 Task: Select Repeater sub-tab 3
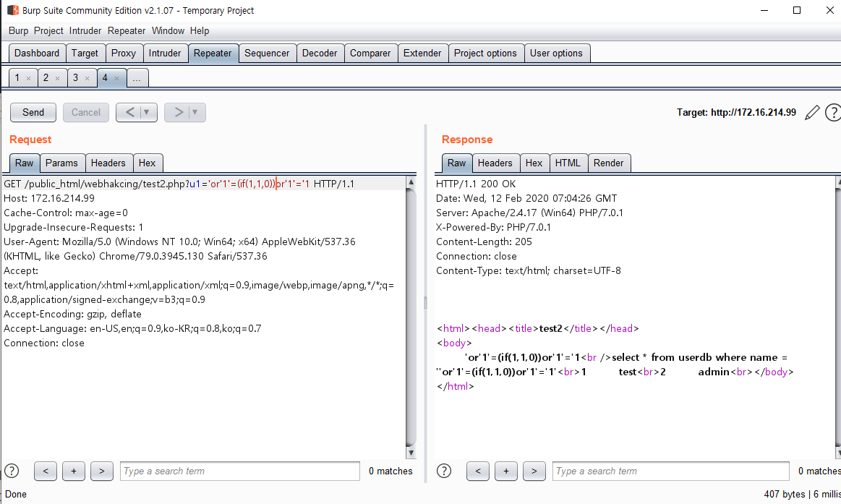(x=76, y=78)
